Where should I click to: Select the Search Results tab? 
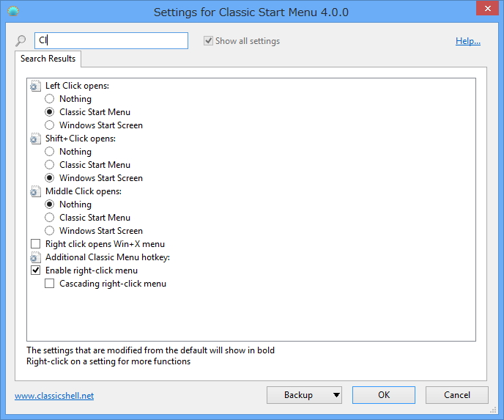click(48, 59)
